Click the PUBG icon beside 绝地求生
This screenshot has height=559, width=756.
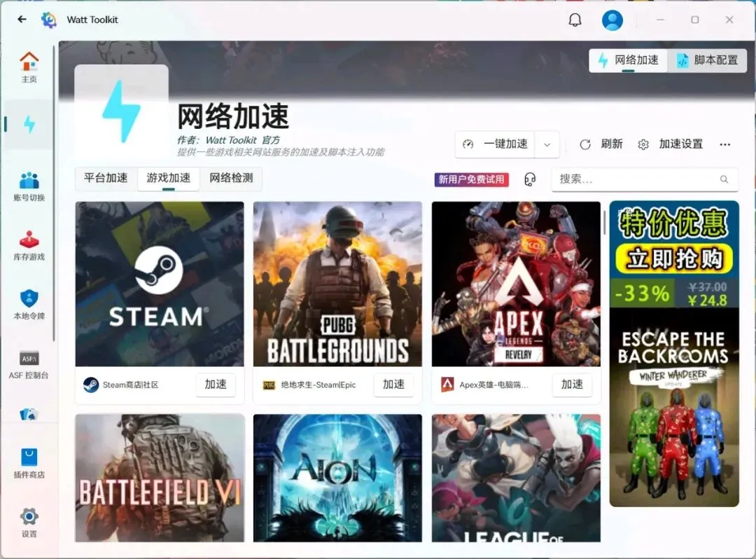pyautogui.click(x=269, y=385)
